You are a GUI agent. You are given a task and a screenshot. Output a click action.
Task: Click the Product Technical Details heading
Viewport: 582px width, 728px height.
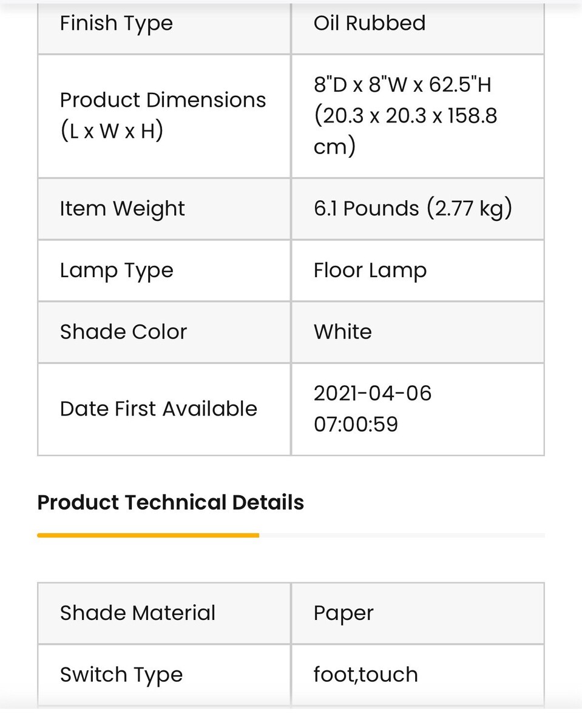[x=171, y=502]
